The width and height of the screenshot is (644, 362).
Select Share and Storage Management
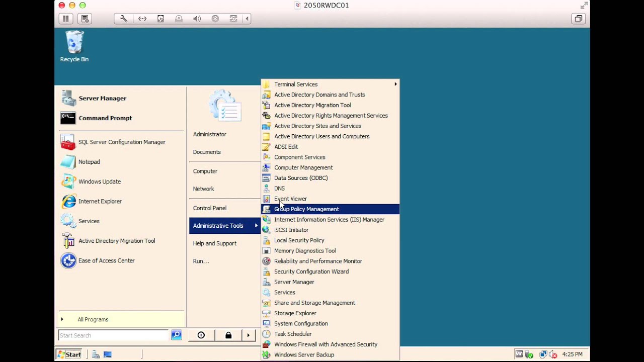pyautogui.click(x=330, y=303)
